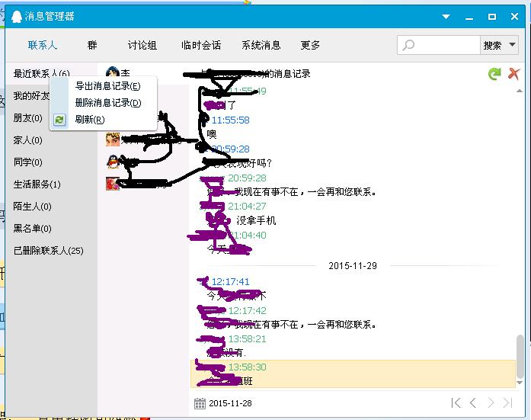The image size is (531, 420).
Task: Click the green refresh arrow icon
Action: tap(494, 73)
